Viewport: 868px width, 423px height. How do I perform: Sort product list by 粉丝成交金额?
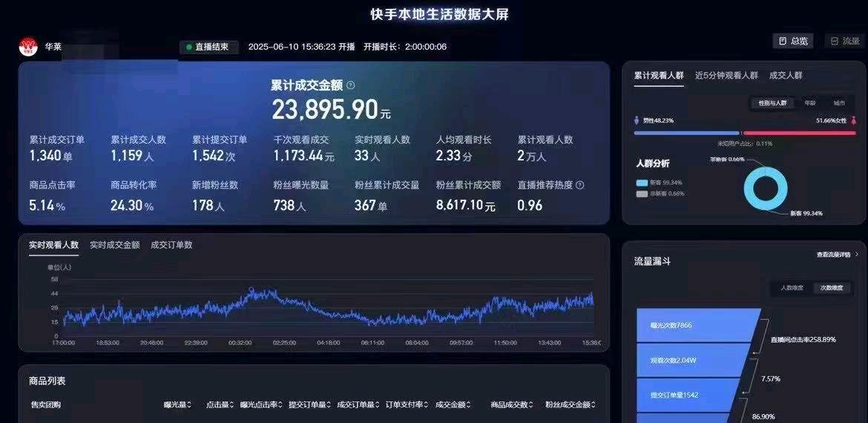pyautogui.click(x=571, y=404)
